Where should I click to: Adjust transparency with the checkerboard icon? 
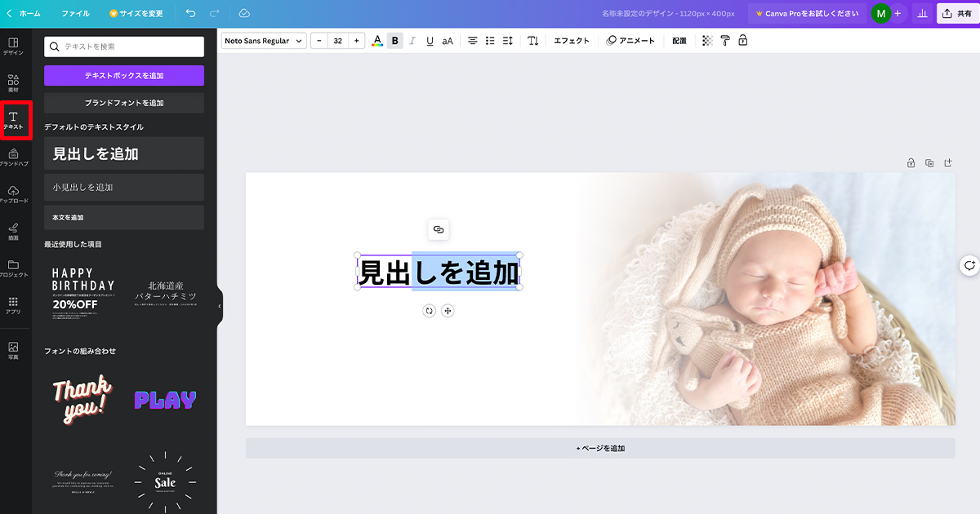pyautogui.click(x=707, y=39)
